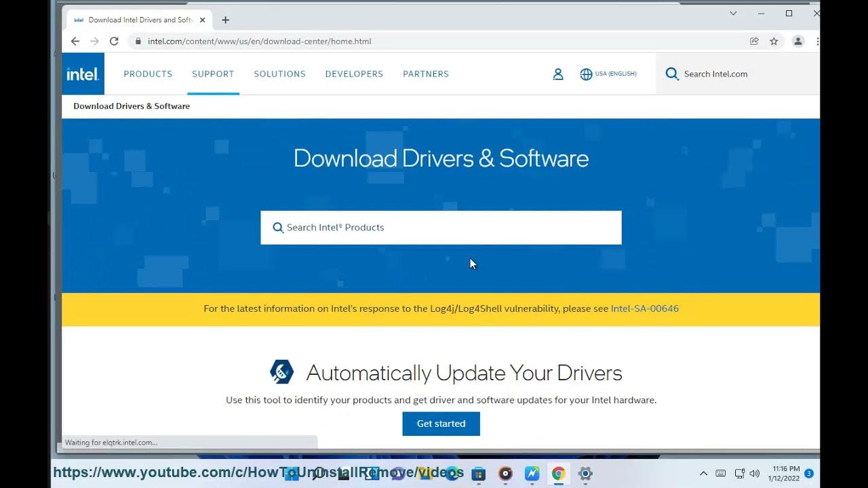
Task: Click the share page icon in address bar
Action: point(754,41)
